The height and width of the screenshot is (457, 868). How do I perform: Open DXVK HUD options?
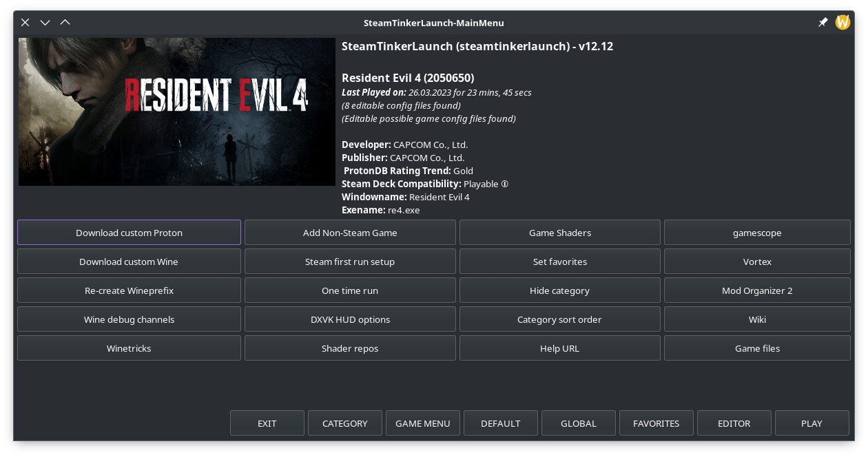click(x=350, y=319)
